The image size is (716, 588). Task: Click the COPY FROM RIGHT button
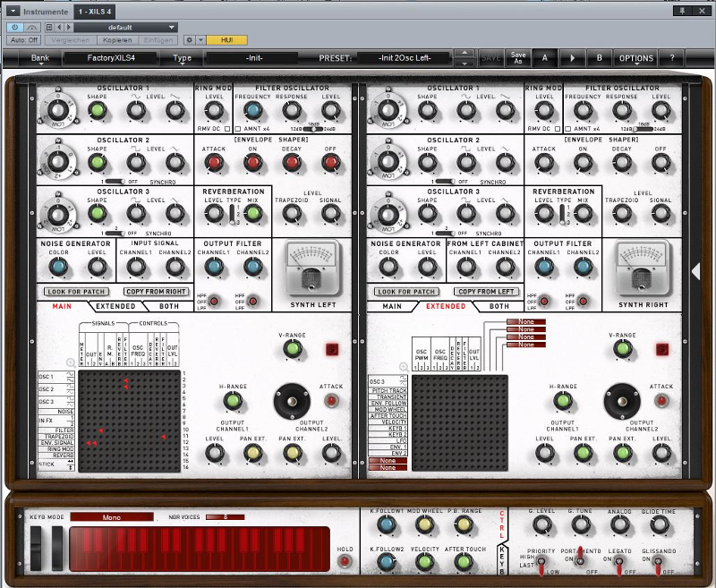pyautogui.click(x=156, y=292)
